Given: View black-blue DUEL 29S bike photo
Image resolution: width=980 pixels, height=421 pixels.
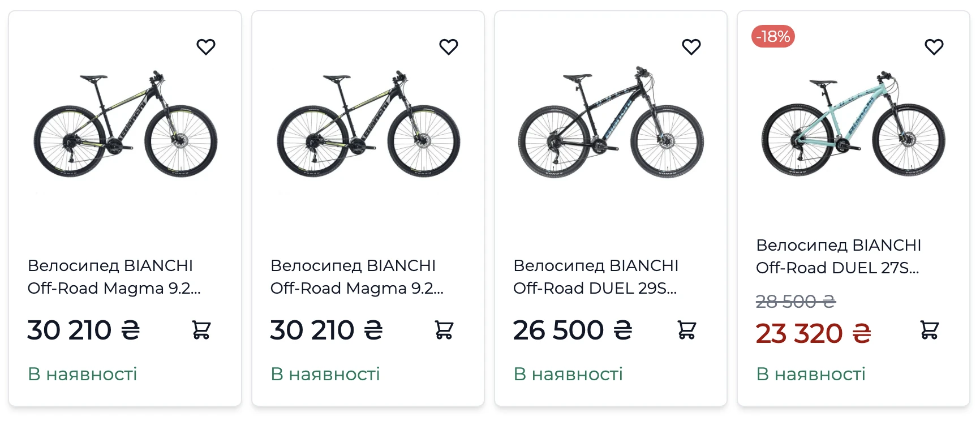Looking at the screenshot, I should 611,122.
